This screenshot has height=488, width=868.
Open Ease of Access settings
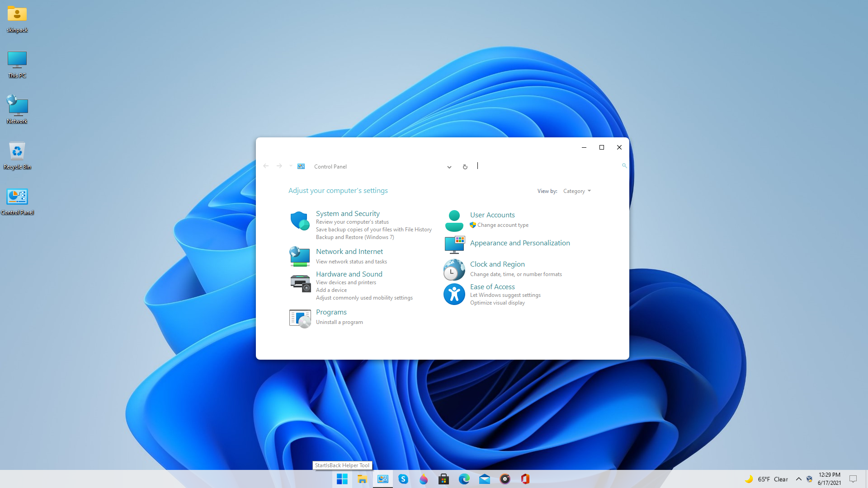492,286
